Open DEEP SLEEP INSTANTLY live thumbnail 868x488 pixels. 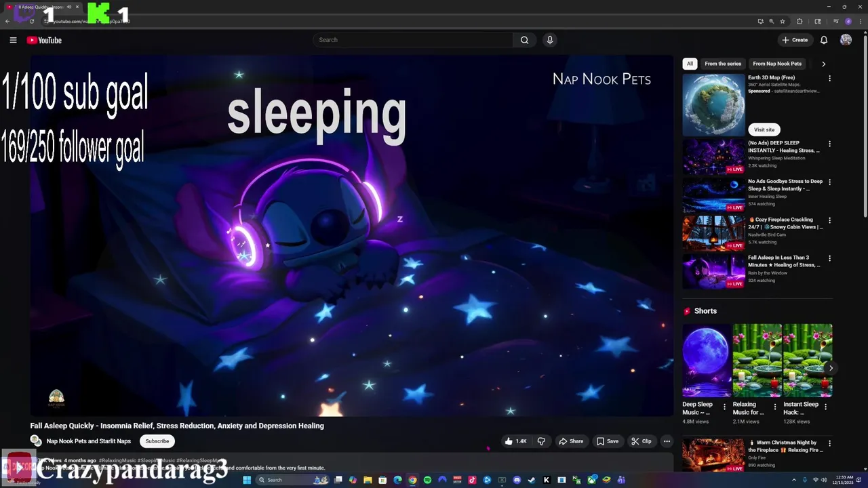pyautogui.click(x=713, y=157)
